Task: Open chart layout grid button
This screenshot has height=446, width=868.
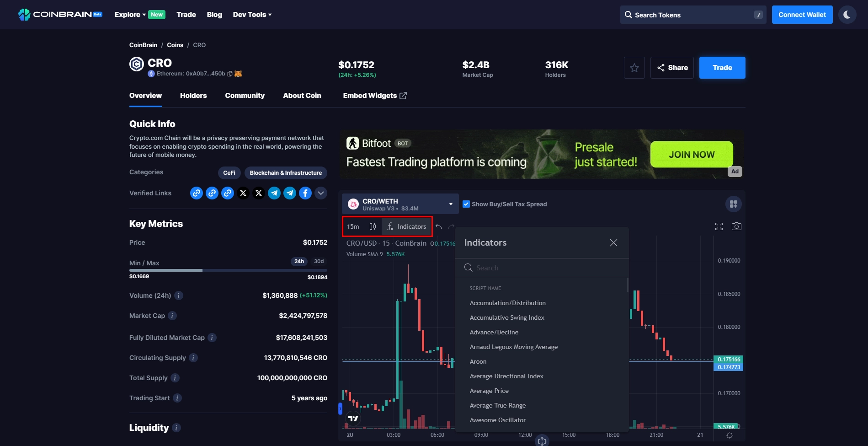Action: pyautogui.click(x=734, y=204)
